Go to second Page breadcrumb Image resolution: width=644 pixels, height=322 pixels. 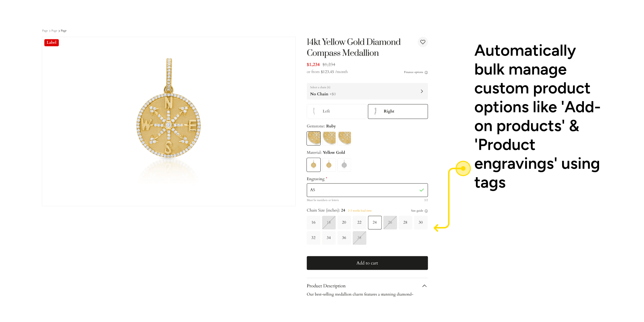tap(54, 31)
